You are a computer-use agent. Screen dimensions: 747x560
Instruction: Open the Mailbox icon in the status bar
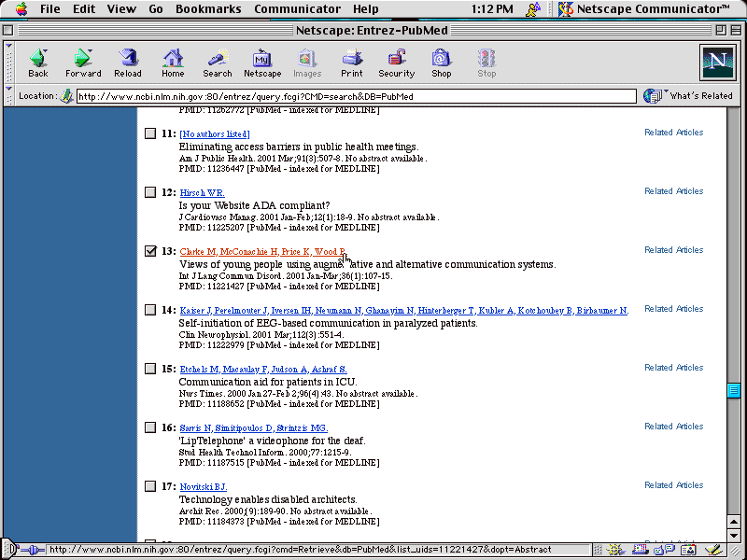point(640,550)
